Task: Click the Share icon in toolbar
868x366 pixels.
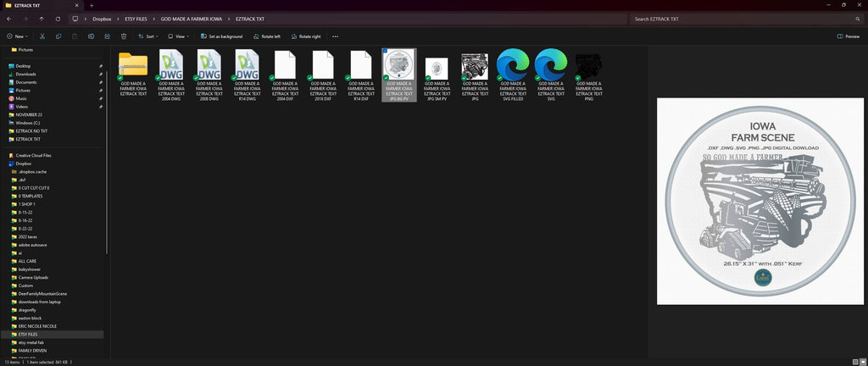Action: click(x=108, y=36)
